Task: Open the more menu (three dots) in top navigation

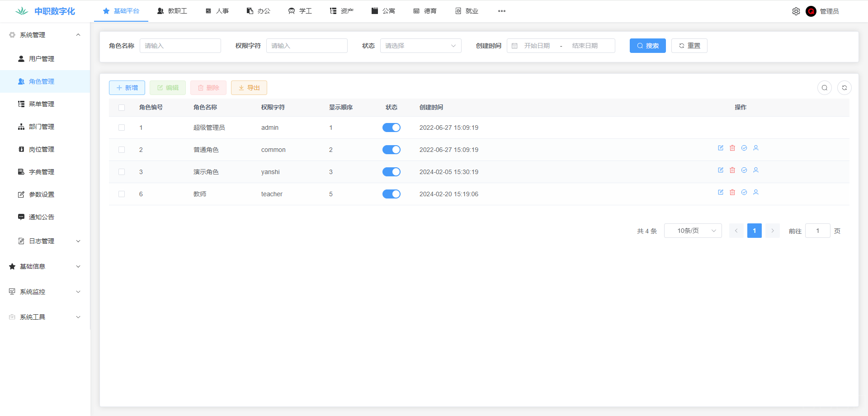Action: 502,11
